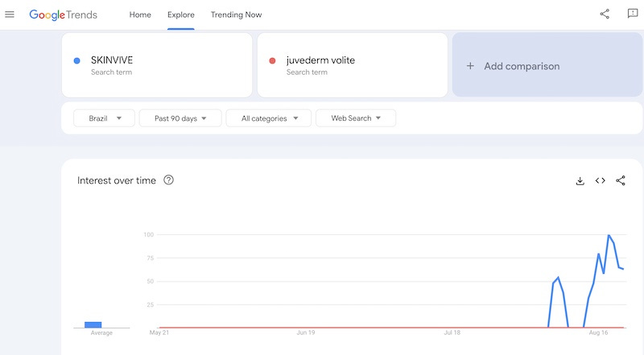Click the 50 y-axis label
The image size is (644, 355).
pyautogui.click(x=151, y=282)
